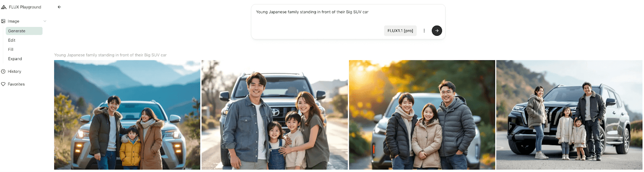Screen dimensions: 644x172
Task: Open the FLUX1.1 [pro] model selector
Action: (400, 31)
